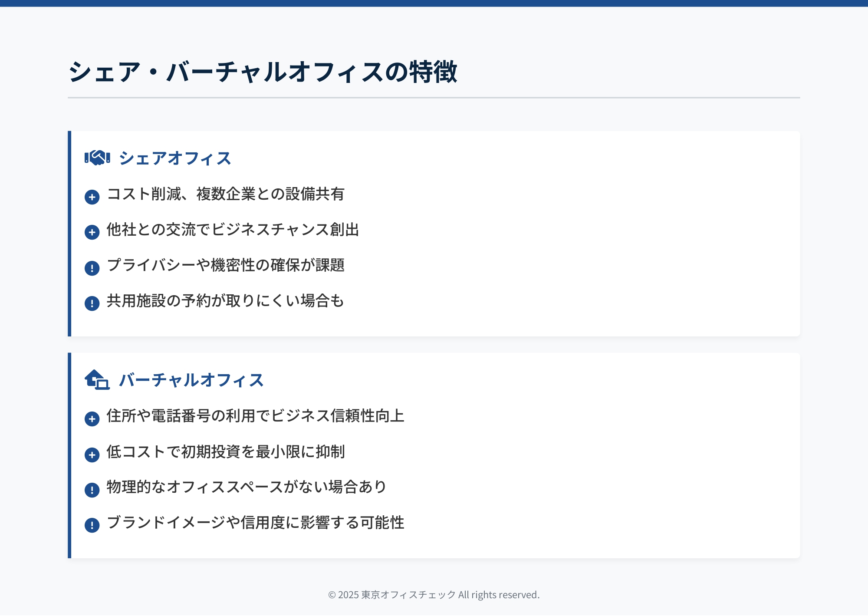Click the text ブランドイメージや信用度に影響する可能性
This screenshot has width=868, height=616.
point(255,523)
